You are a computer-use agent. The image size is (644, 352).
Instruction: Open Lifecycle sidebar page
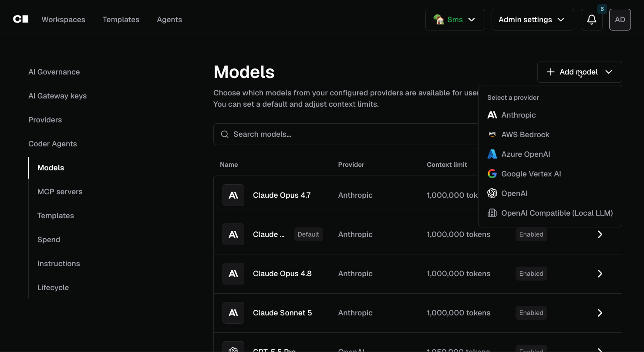pyautogui.click(x=53, y=288)
